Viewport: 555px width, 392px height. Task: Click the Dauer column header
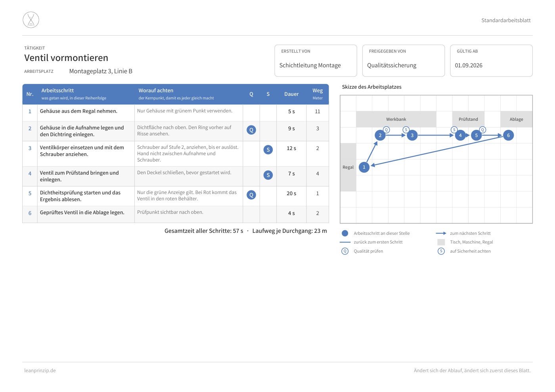click(291, 94)
